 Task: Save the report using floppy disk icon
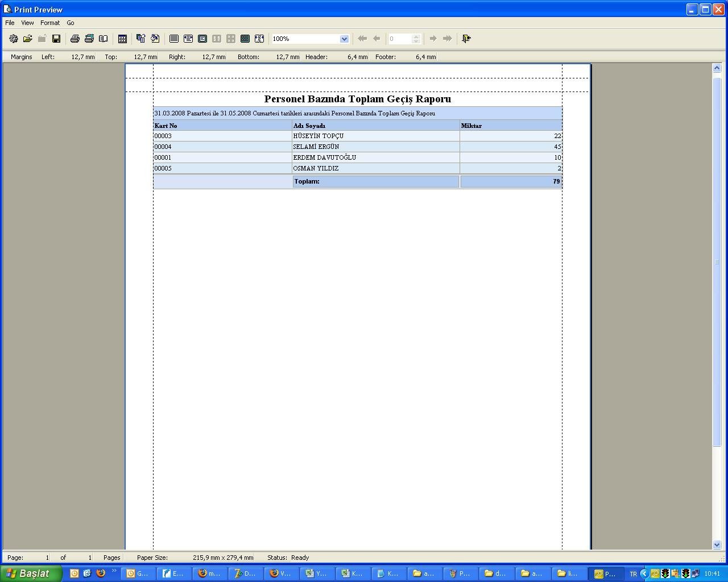[x=56, y=39]
